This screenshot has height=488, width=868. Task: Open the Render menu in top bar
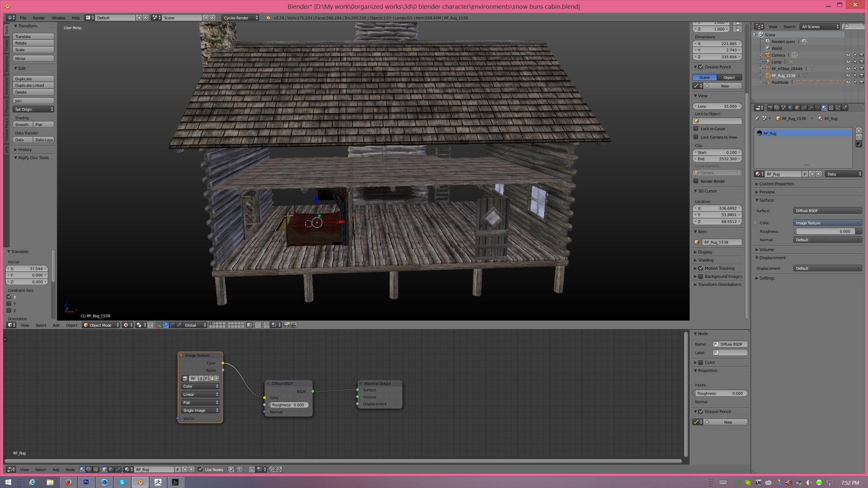(x=39, y=18)
